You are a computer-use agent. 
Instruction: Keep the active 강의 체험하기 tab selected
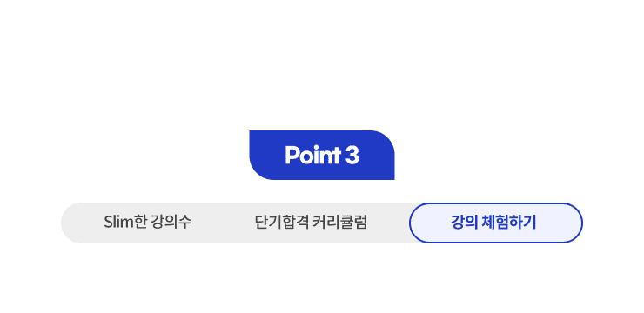click(x=496, y=223)
